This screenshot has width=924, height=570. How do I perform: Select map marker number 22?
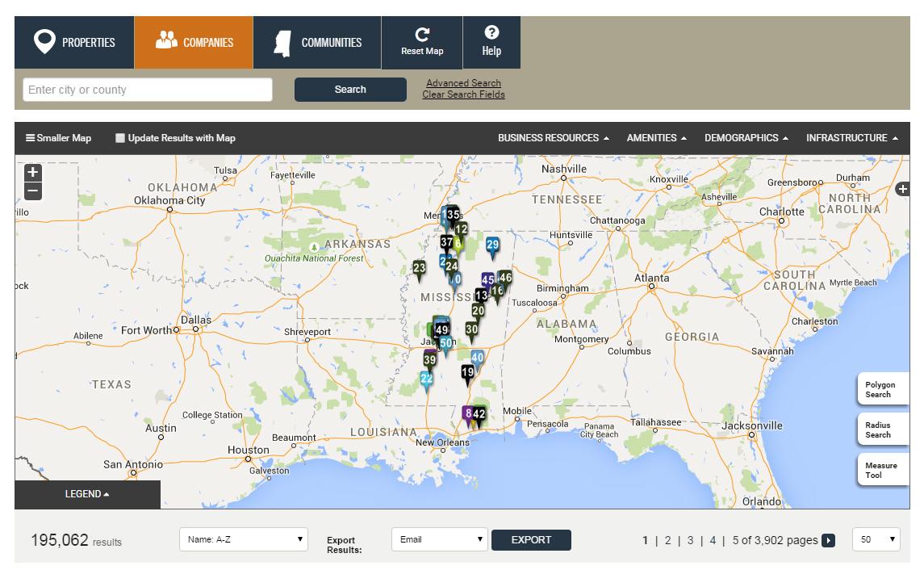[x=426, y=379]
